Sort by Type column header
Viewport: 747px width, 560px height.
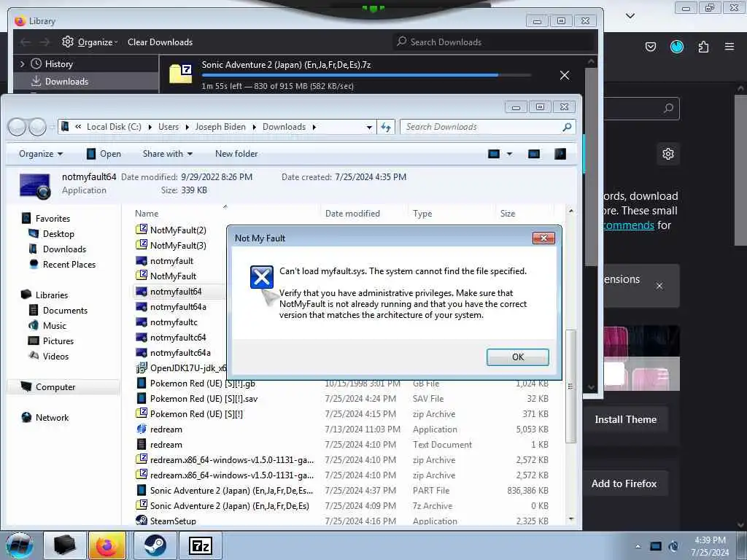pos(422,214)
